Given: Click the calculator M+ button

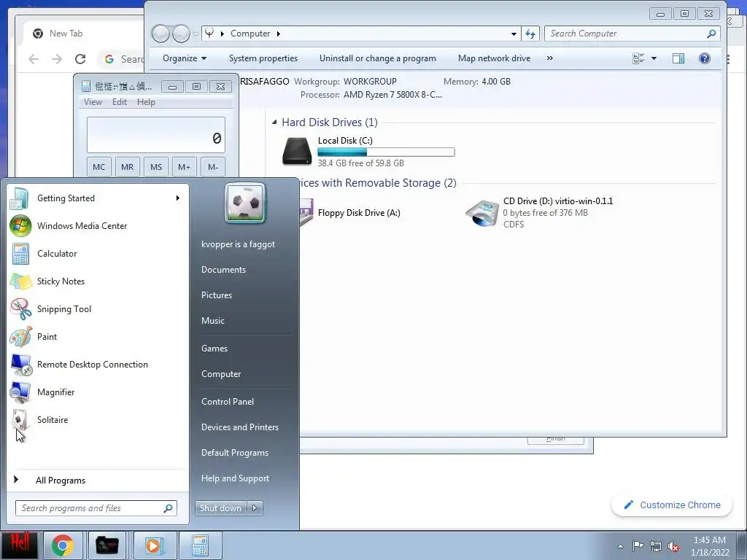Looking at the screenshot, I should click(x=185, y=167).
